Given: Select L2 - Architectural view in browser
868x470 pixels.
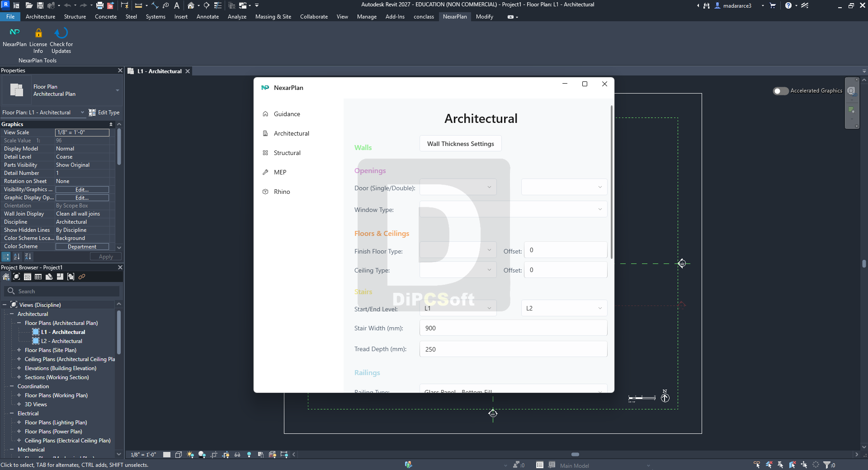Looking at the screenshot, I should 61,341.
